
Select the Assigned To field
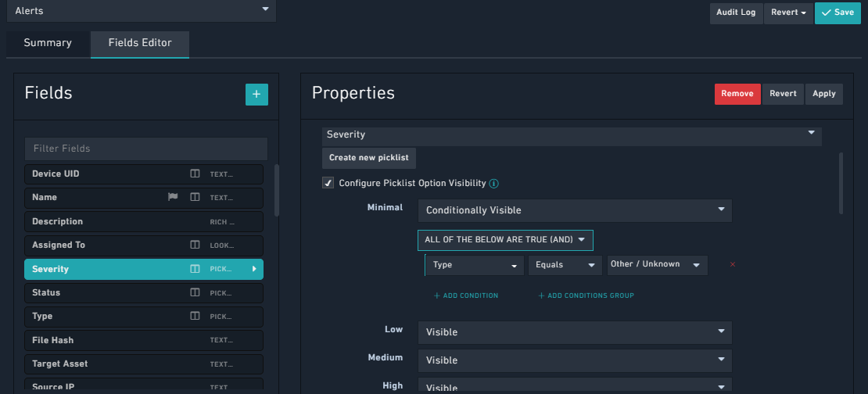[x=144, y=245]
